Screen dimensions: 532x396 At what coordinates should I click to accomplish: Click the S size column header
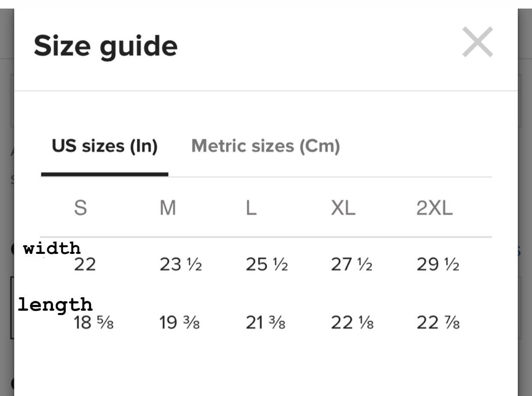point(81,208)
